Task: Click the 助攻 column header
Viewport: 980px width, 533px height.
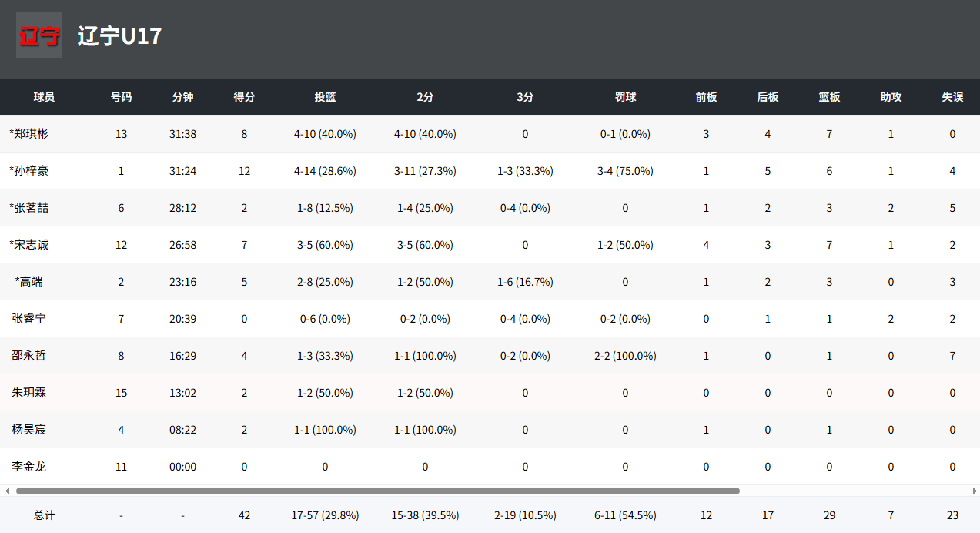Action: pyautogui.click(x=891, y=97)
